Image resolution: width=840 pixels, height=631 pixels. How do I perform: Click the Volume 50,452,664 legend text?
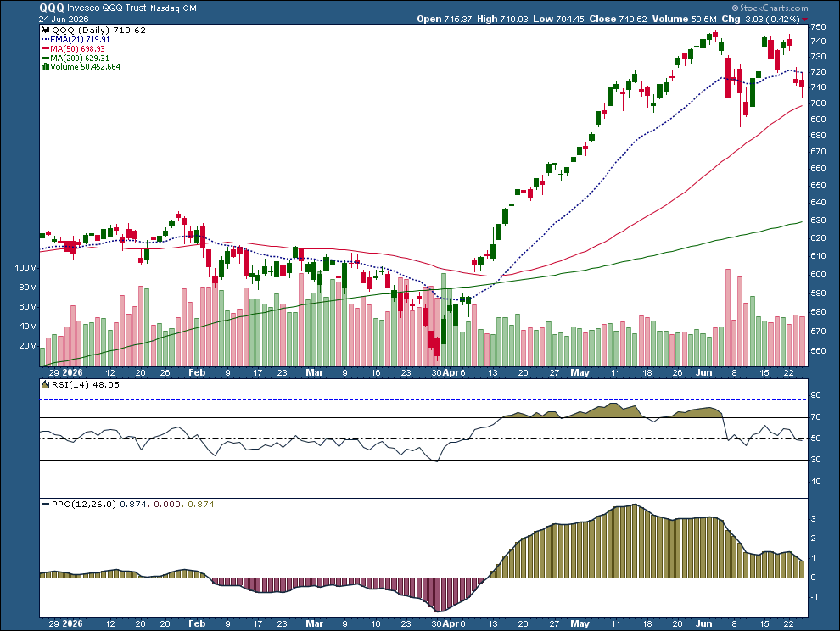(85, 67)
